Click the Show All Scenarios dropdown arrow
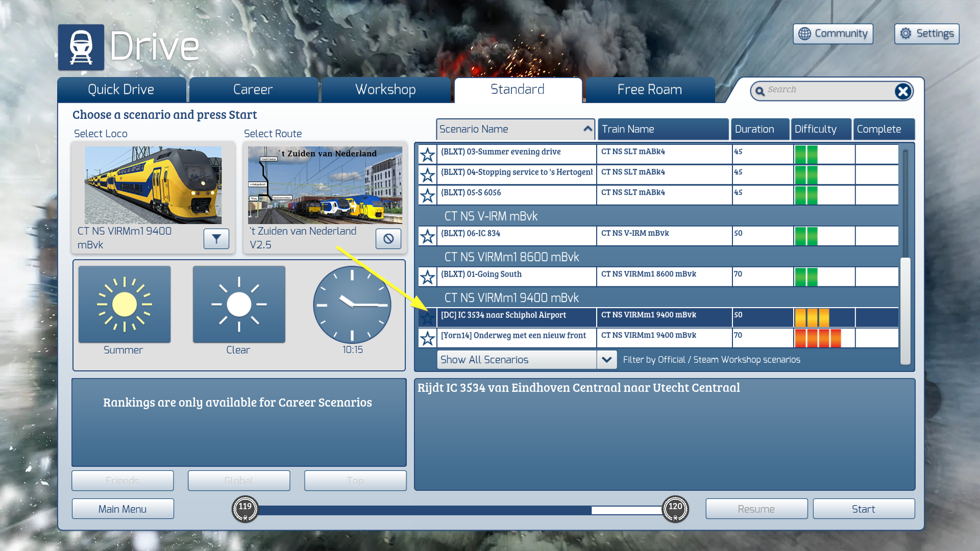 point(606,360)
